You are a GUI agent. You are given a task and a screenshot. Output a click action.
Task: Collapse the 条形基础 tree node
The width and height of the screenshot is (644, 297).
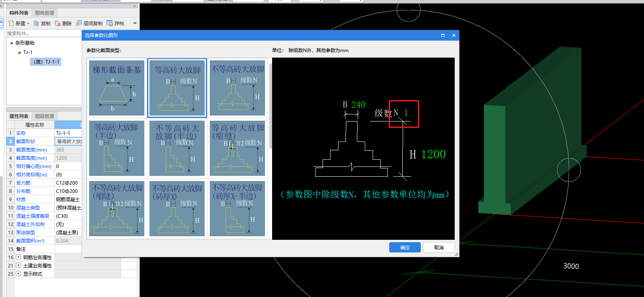coord(11,43)
